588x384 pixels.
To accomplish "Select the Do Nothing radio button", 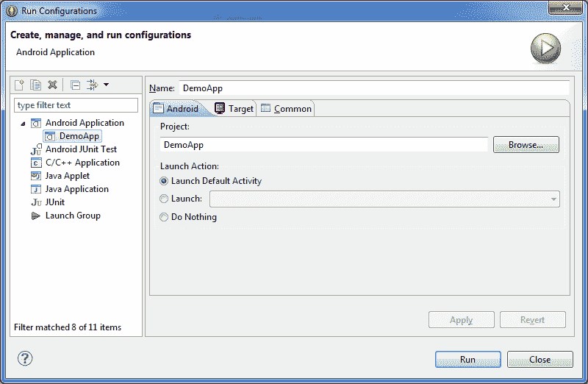I will click(x=164, y=217).
